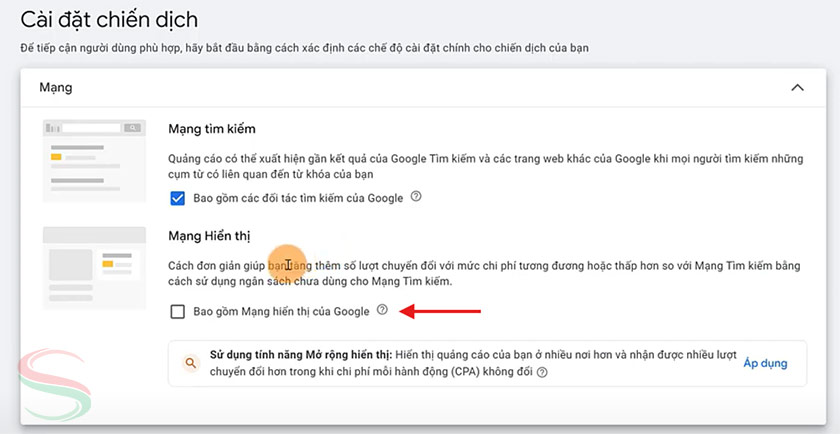Uncheck the Google search partners checkbox
This screenshot has height=434, width=840.
(x=178, y=198)
